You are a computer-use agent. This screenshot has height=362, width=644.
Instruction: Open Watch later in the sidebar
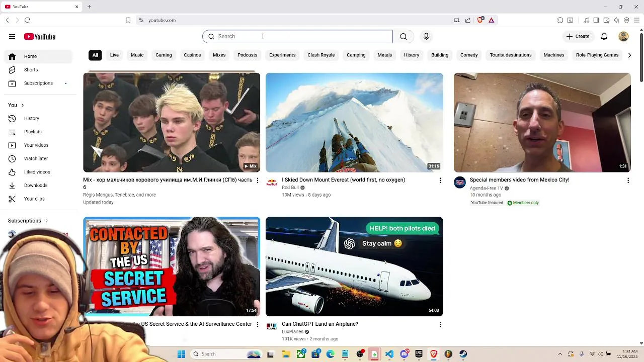tap(39, 159)
